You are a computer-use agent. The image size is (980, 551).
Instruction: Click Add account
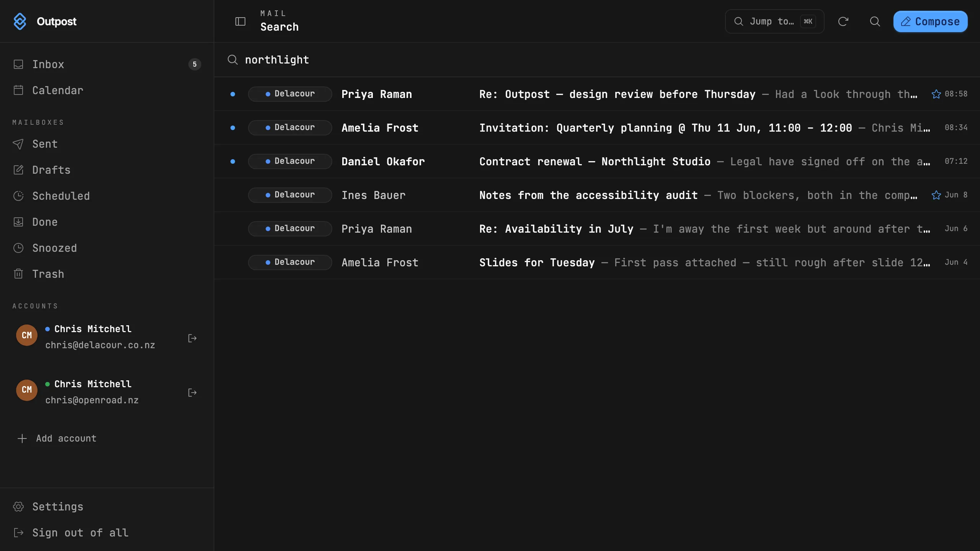pyautogui.click(x=57, y=439)
